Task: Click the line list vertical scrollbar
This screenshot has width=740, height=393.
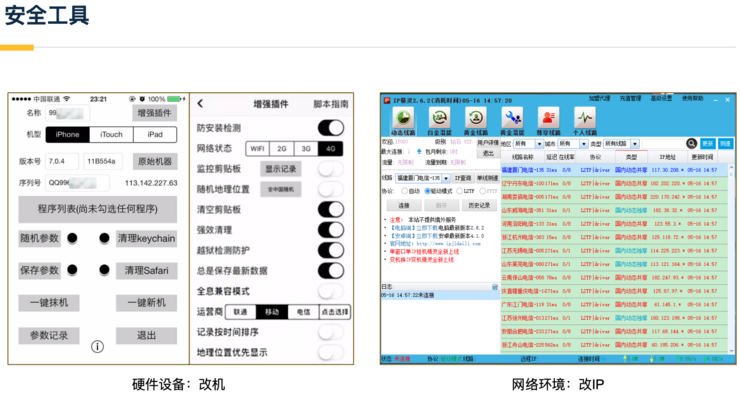Action: click(x=732, y=259)
